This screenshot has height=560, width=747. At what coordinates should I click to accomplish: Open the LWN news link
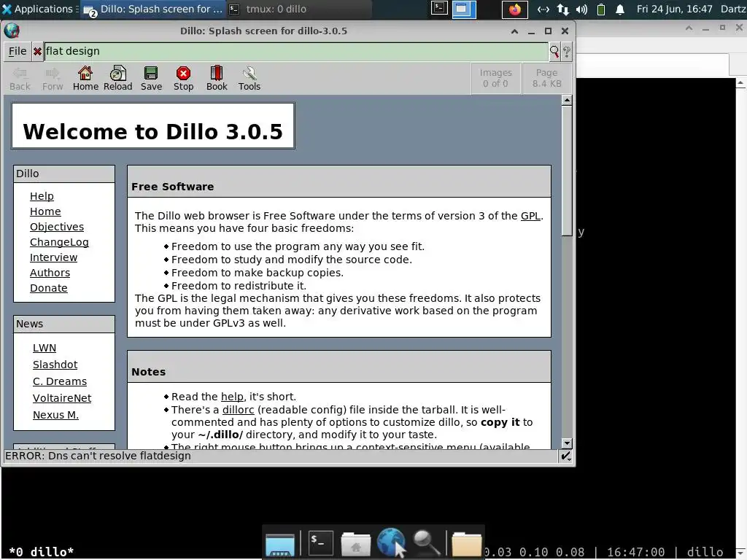44,348
